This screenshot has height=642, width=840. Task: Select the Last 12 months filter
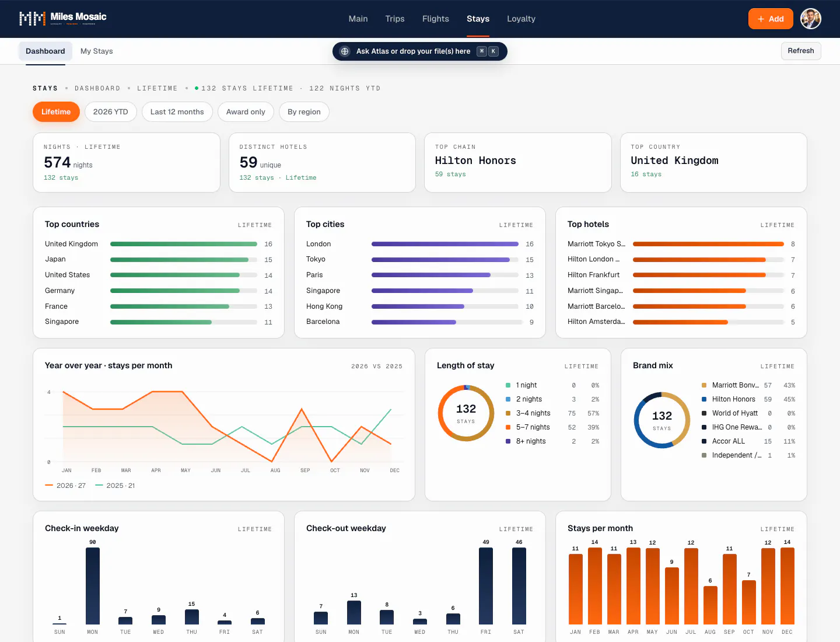click(x=177, y=112)
